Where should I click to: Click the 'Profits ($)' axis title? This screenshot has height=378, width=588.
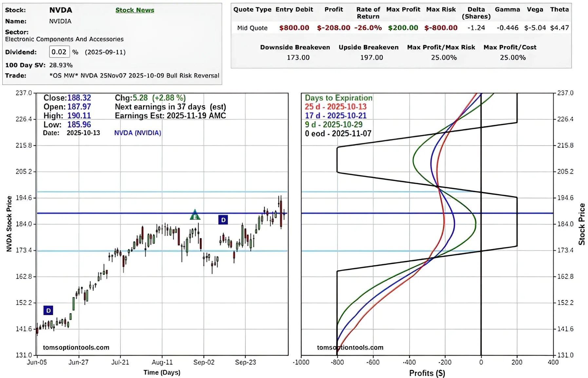pos(427,373)
